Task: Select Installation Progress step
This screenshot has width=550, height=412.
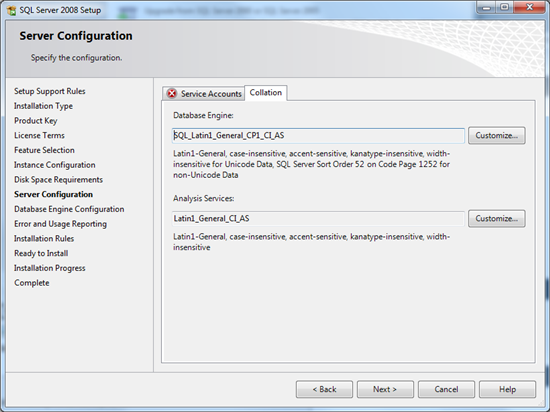Action: 49,268
